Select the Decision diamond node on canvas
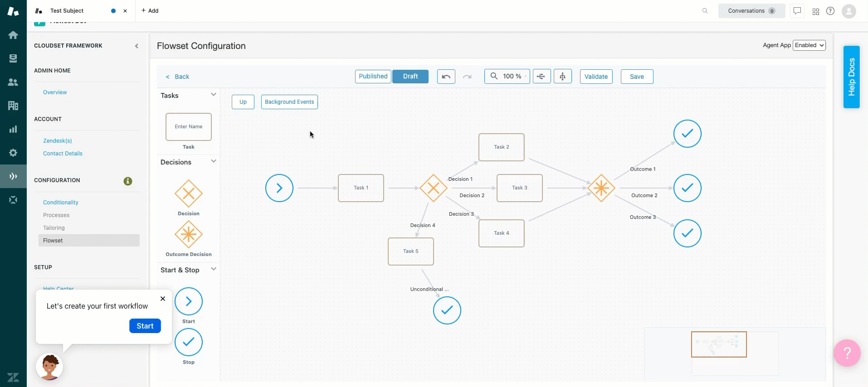 tap(434, 188)
